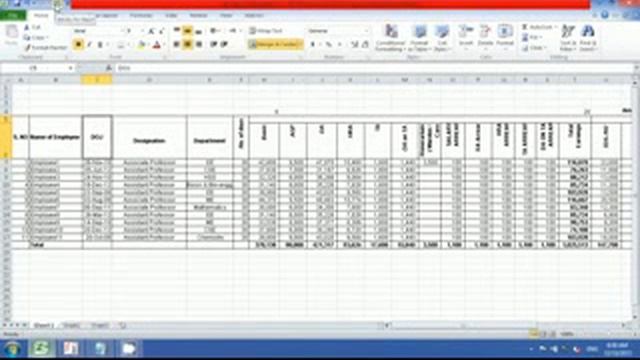Click the Insert Worksheet tab icon
This screenshot has width=640, height=360.
point(122,325)
